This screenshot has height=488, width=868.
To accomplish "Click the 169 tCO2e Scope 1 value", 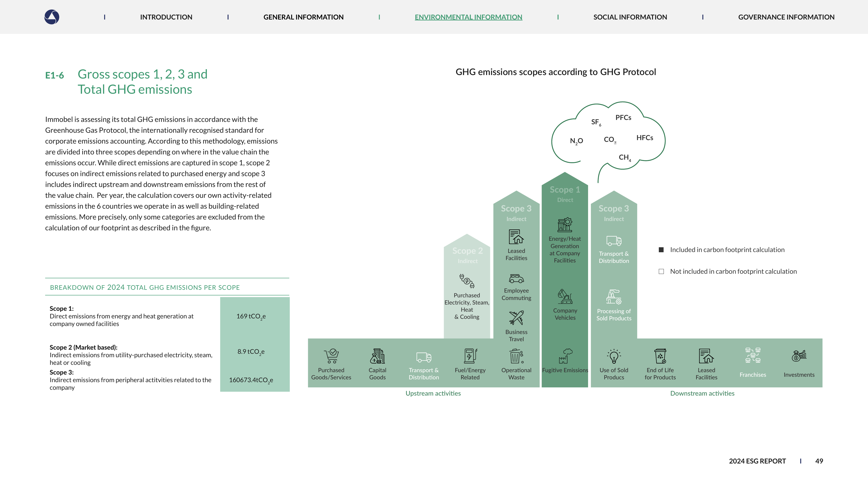I will click(251, 317).
